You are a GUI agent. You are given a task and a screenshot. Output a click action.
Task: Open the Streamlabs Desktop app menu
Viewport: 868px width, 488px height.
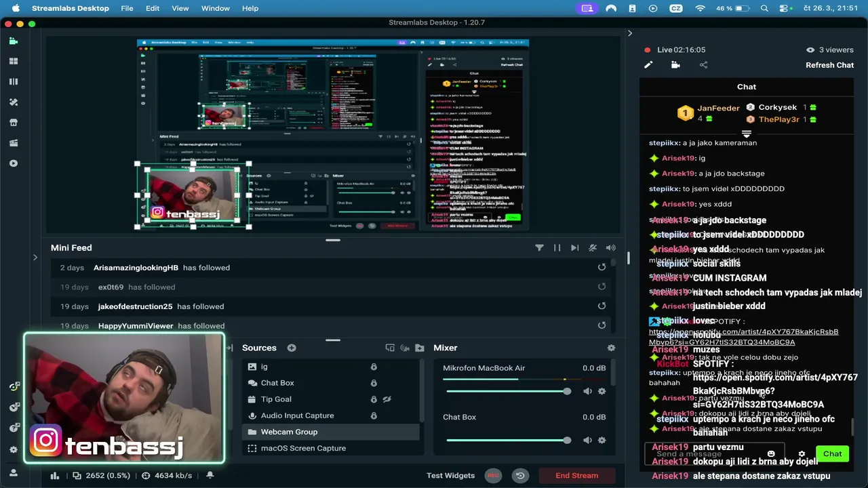pos(71,8)
